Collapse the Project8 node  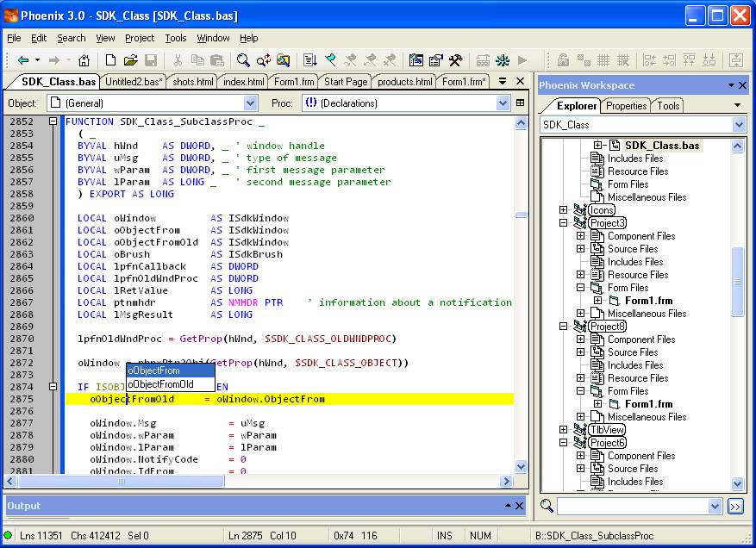point(563,326)
